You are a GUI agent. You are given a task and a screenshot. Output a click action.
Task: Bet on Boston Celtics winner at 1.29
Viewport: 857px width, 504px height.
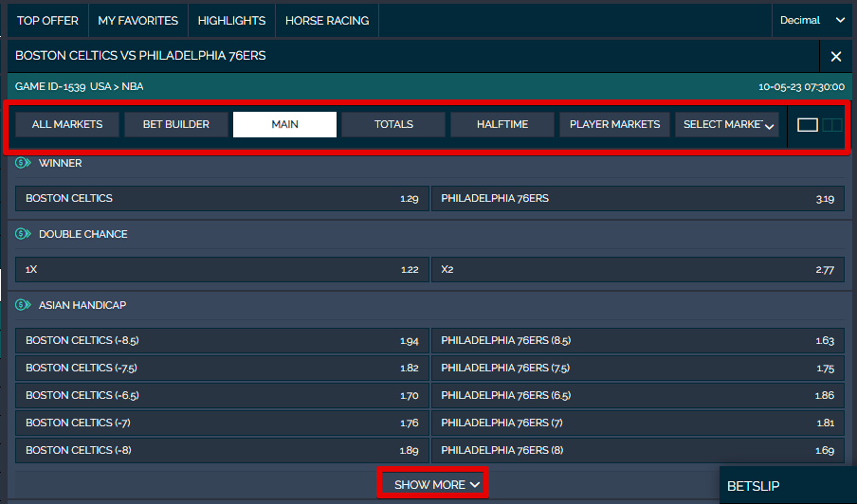pos(222,198)
